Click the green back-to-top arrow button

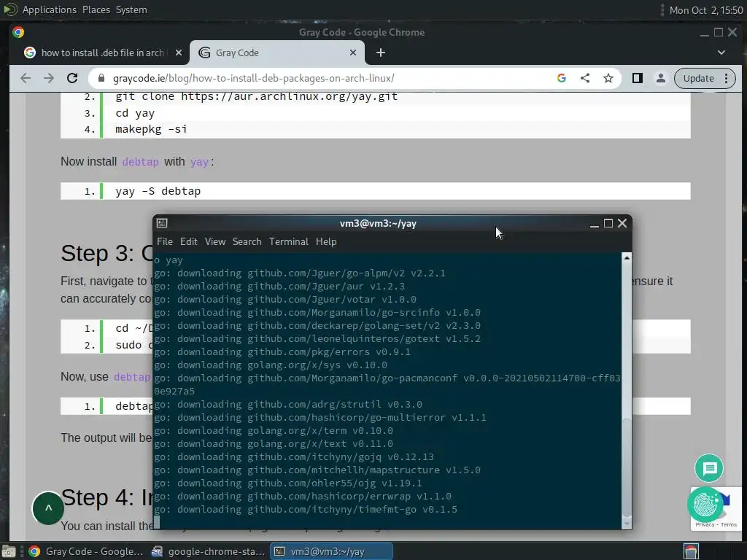[x=48, y=508]
